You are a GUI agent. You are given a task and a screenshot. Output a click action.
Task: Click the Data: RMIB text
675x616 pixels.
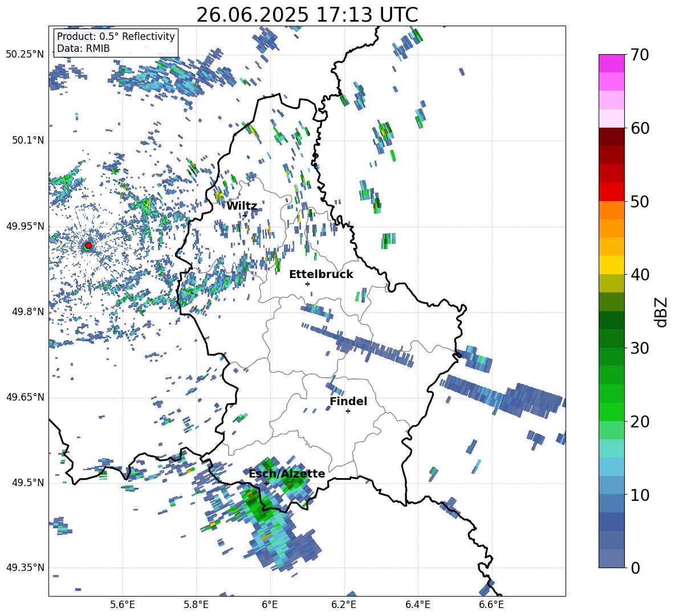coord(83,48)
